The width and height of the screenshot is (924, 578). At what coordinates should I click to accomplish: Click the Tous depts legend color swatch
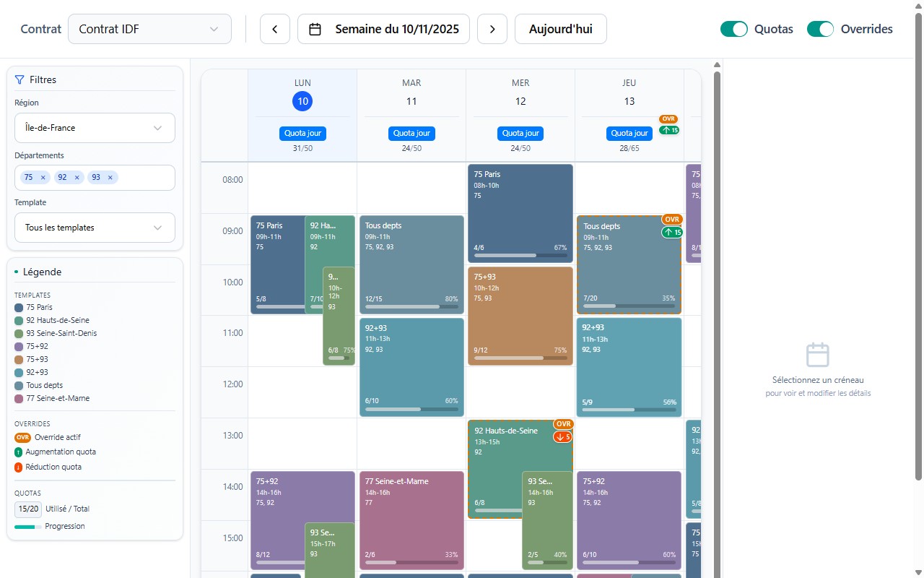point(19,385)
